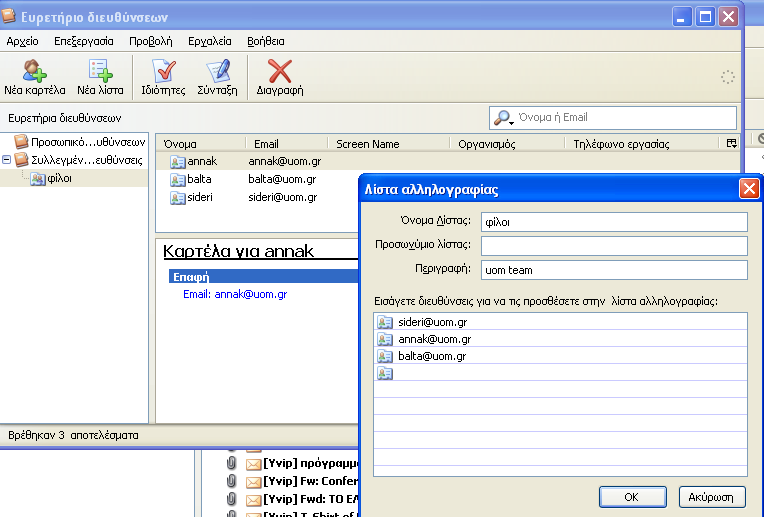The image size is (764, 517).
Task: Click the balta contact card icon
Action: (177, 179)
